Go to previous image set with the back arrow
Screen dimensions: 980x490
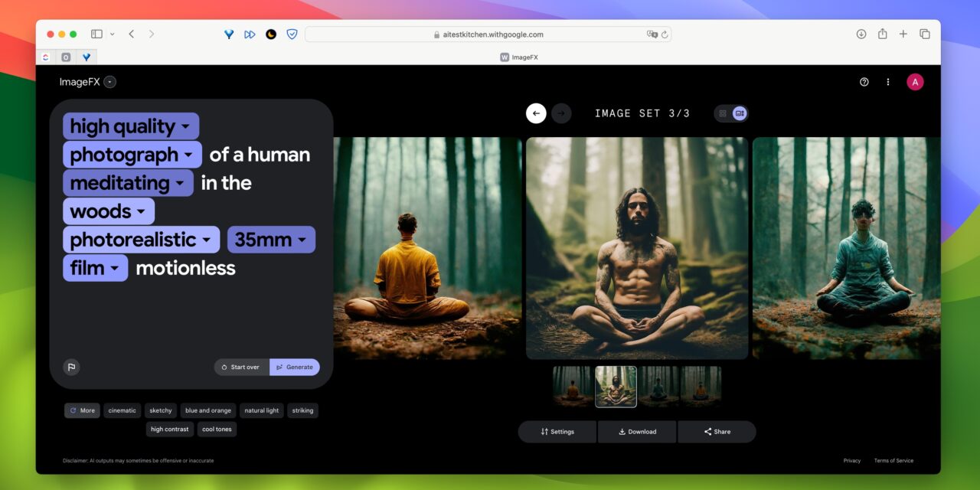[536, 113]
